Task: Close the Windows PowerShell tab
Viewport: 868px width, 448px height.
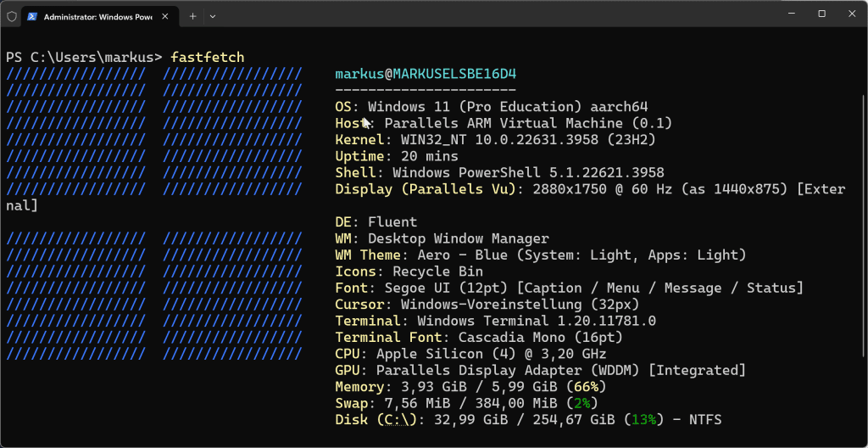Action: pos(164,17)
